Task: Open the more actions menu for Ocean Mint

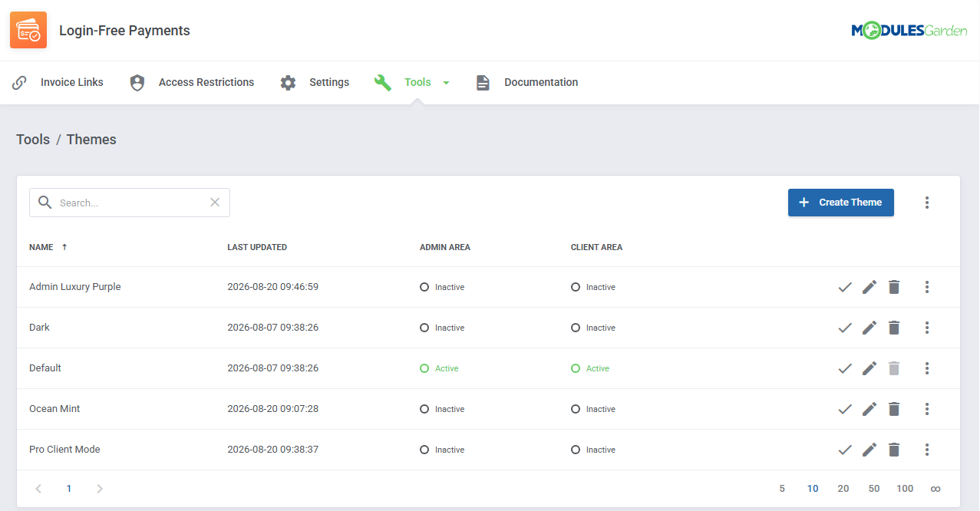Action: 927,409
